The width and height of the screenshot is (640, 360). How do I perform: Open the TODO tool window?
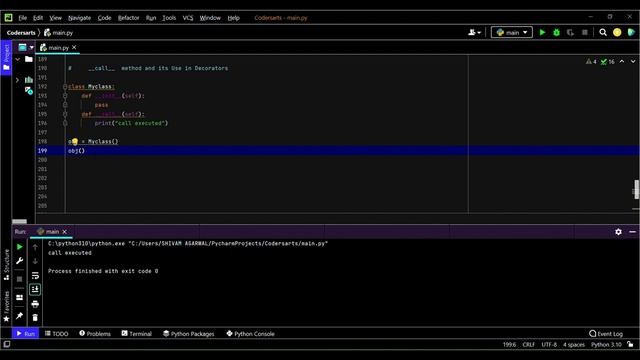point(57,333)
